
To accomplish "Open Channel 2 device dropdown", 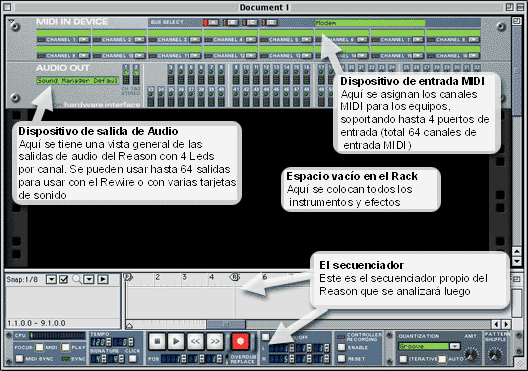I will [x=139, y=40].
